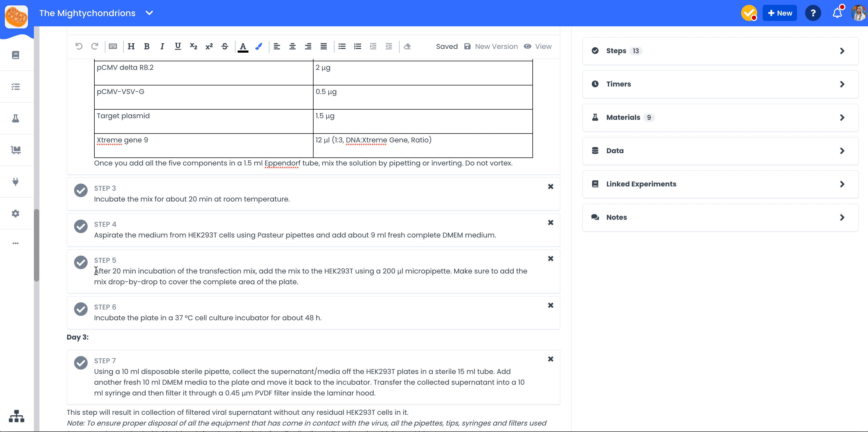868x432 pixels.
Task: Click the New button
Action: click(x=779, y=13)
